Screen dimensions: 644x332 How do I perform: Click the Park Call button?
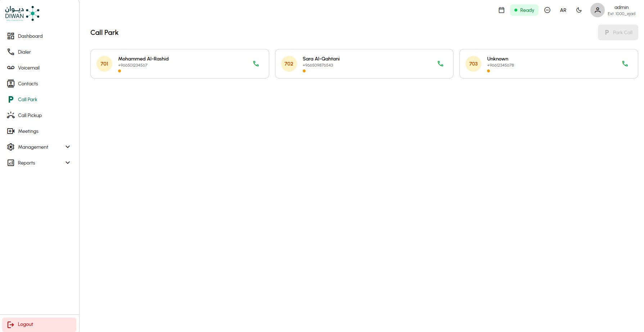click(x=618, y=32)
